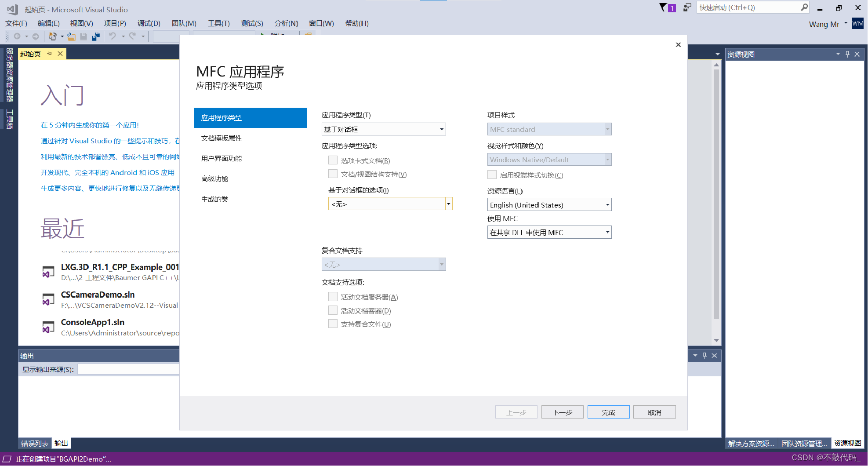Click the Undo icon on the toolbar
The height and width of the screenshot is (466, 868).
point(112,36)
